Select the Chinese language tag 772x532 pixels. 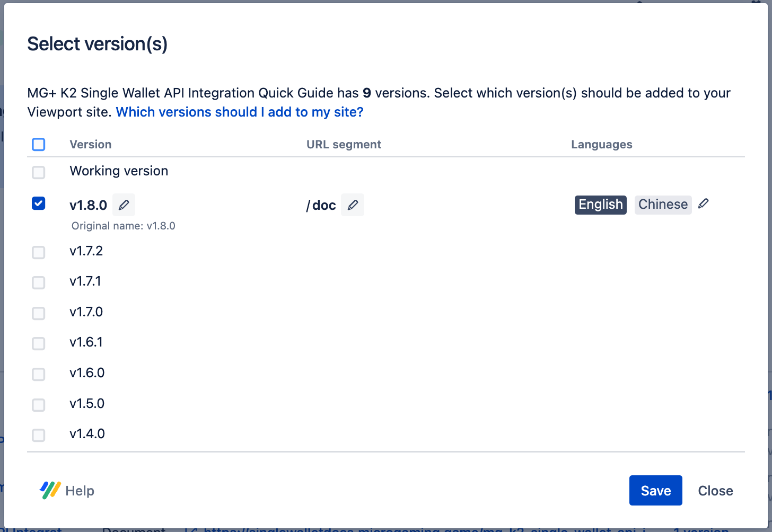(663, 205)
